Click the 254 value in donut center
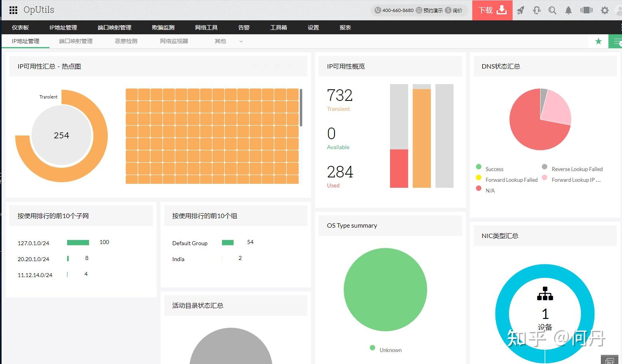 (x=61, y=136)
